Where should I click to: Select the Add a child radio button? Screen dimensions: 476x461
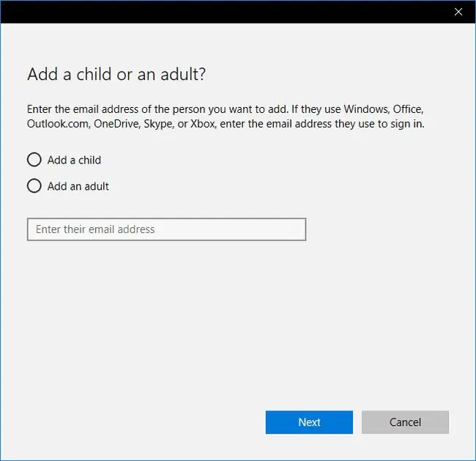coord(34,160)
